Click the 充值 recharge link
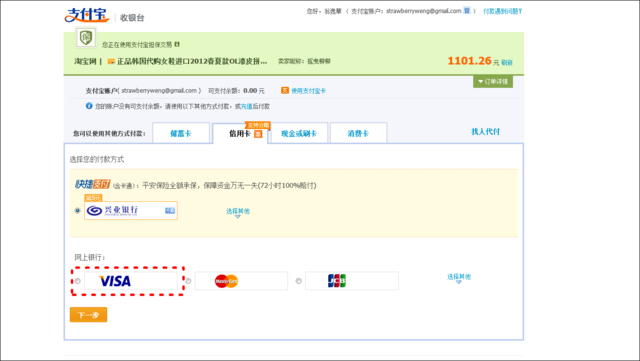640x361 pixels. [247, 106]
